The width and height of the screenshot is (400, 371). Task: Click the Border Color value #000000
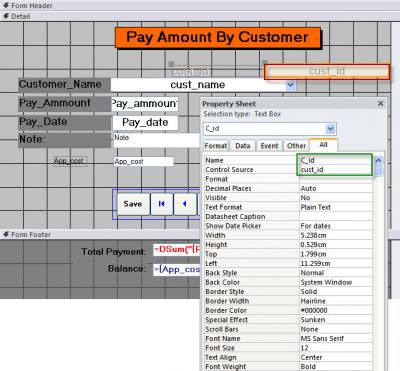pos(335,310)
